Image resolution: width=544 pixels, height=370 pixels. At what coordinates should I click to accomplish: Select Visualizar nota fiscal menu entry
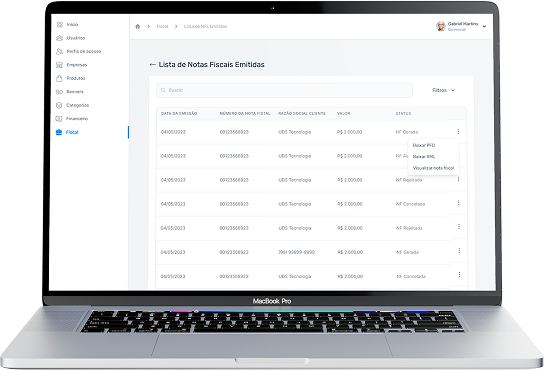click(x=433, y=168)
